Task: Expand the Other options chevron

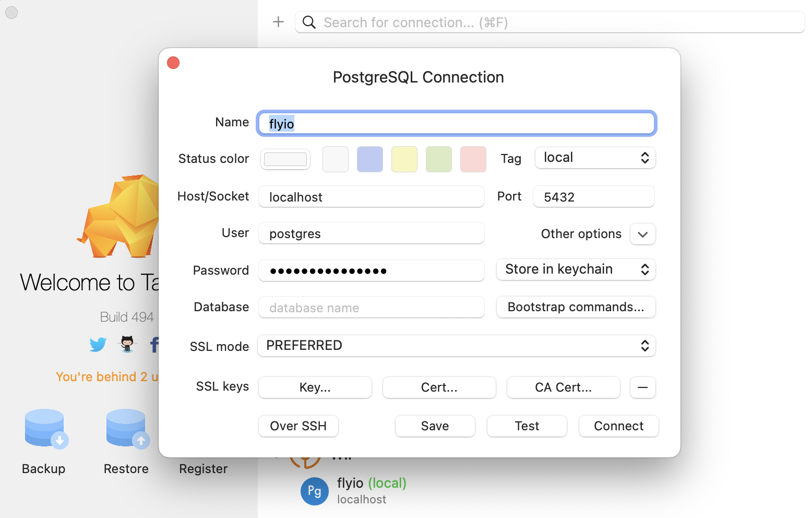Action: click(643, 234)
